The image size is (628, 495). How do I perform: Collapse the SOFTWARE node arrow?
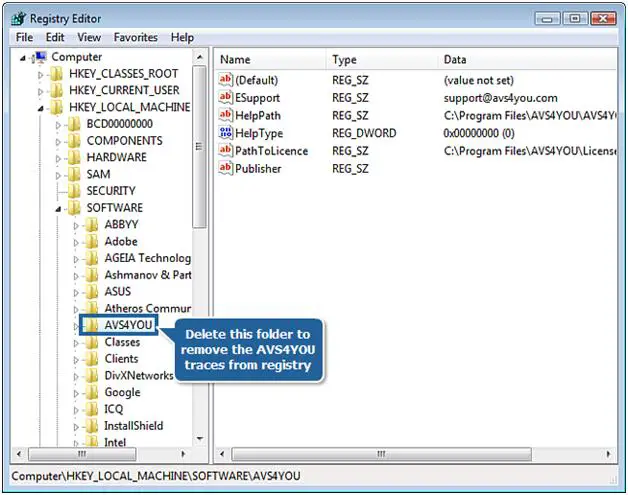coord(58,209)
